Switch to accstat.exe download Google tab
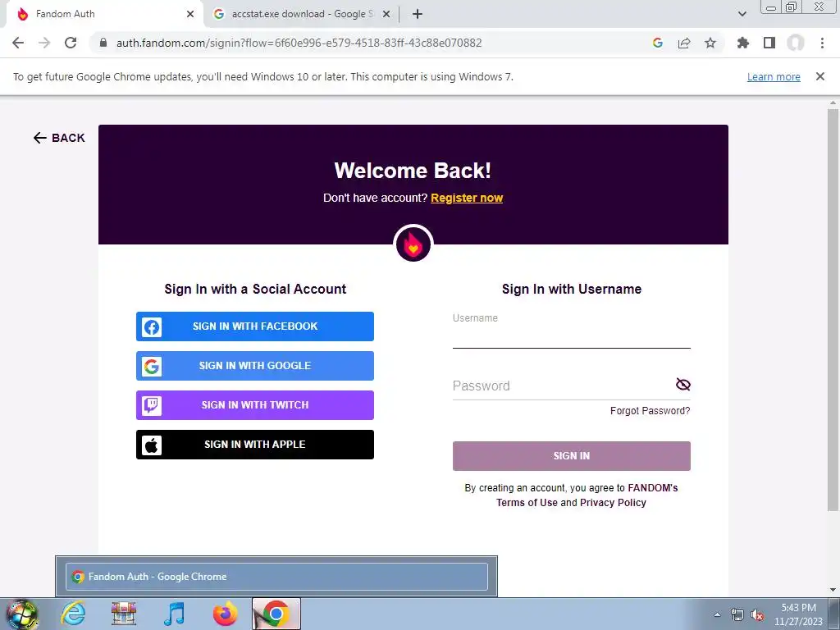Image resolution: width=840 pixels, height=630 pixels. coord(302,14)
